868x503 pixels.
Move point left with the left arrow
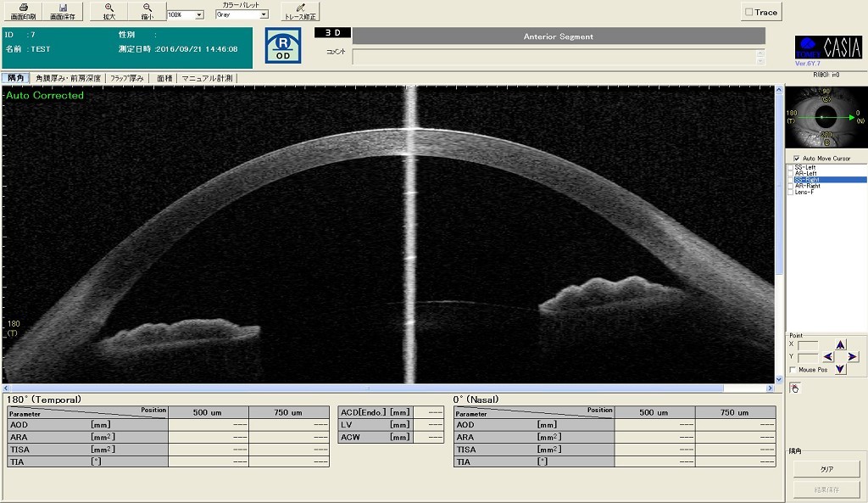[828, 357]
